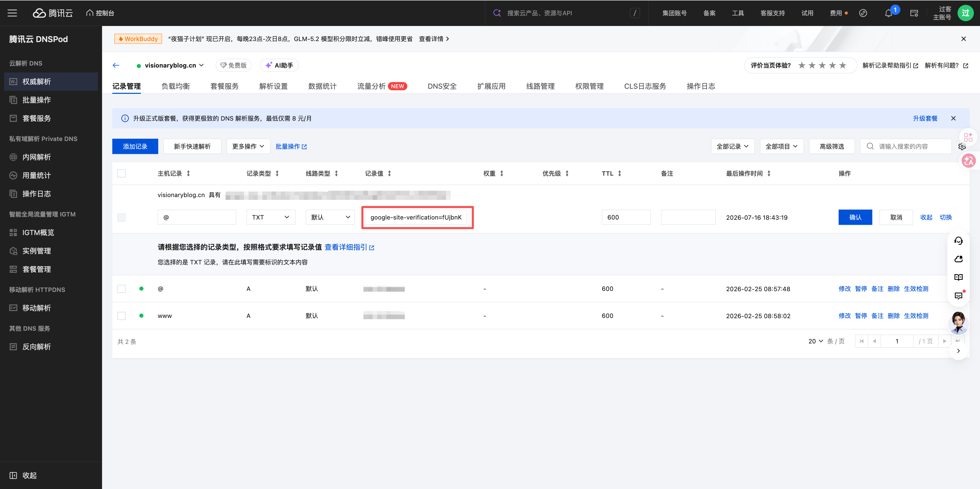The height and width of the screenshot is (489, 980).
Task: Open 批量操作 in the left sidebar
Action: click(x=51, y=100)
